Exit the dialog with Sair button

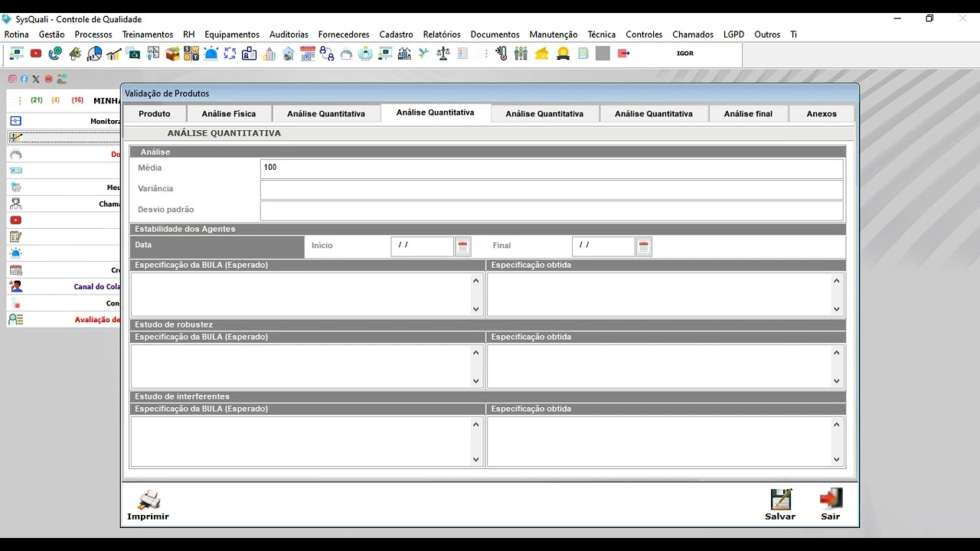[x=831, y=505]
